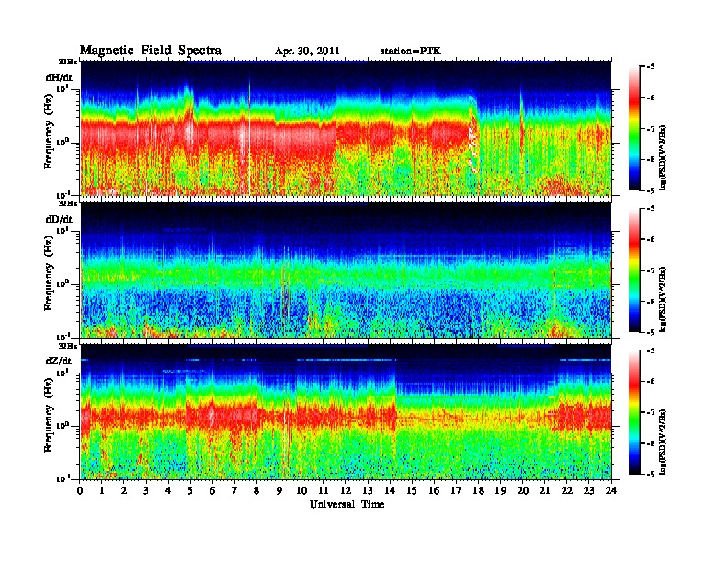Click the "5" hour tick label
Viewport: 728px width, 563px height.
coord(190,491)
